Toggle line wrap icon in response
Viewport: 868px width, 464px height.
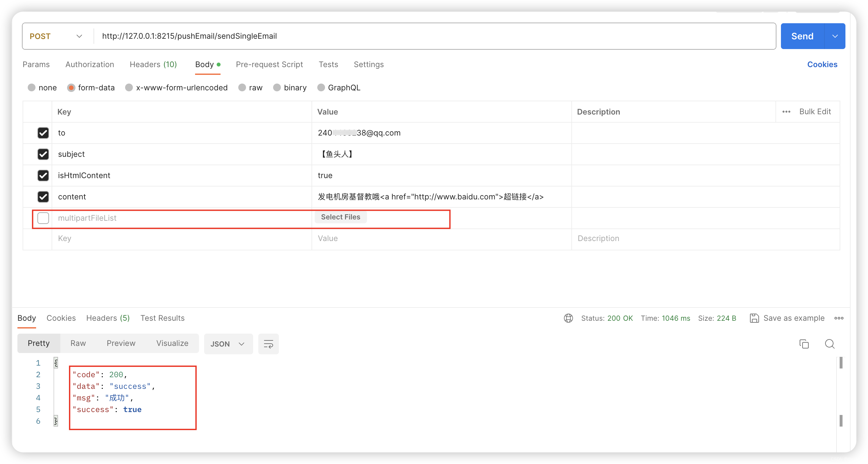268,344
